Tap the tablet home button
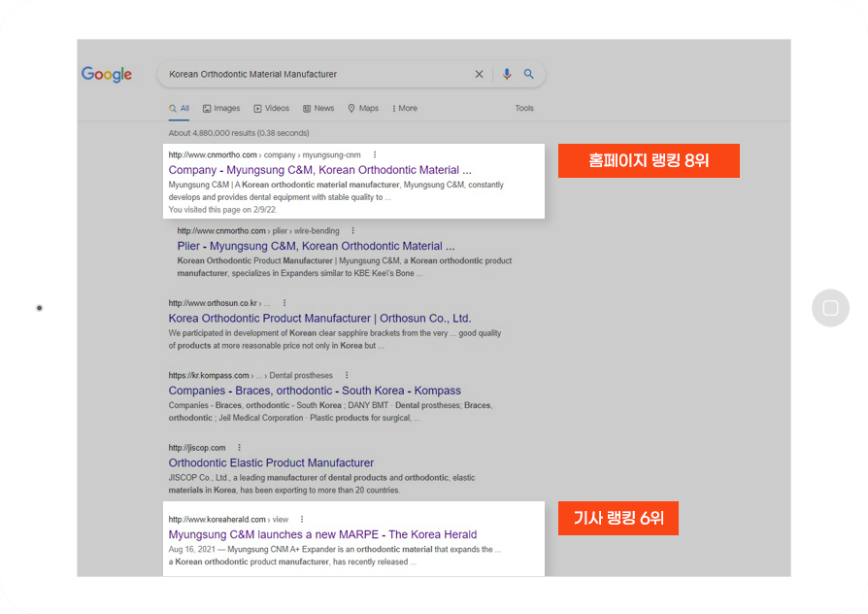Screen dimensions: 868x614 (830, 308)
